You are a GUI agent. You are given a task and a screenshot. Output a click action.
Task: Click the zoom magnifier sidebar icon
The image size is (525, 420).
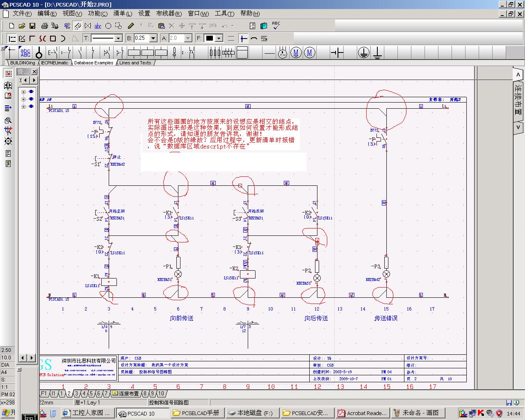(x=8, y=120)
